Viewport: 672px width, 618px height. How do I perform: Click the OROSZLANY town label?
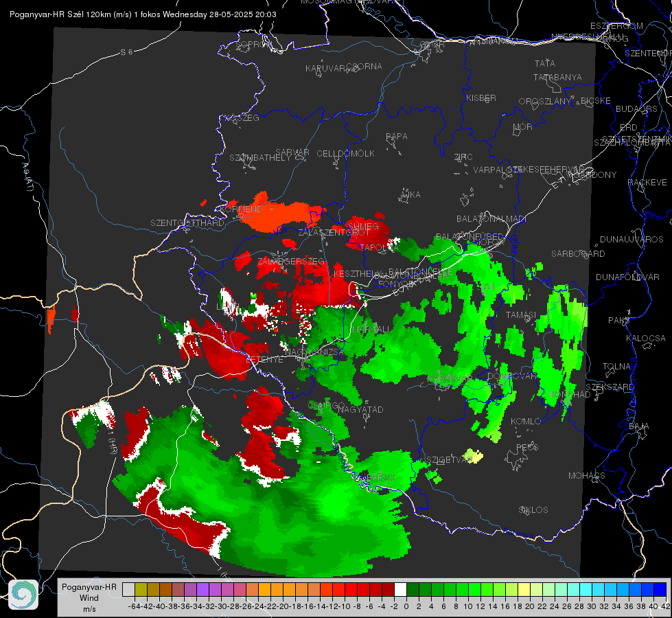tap(545, 102)
